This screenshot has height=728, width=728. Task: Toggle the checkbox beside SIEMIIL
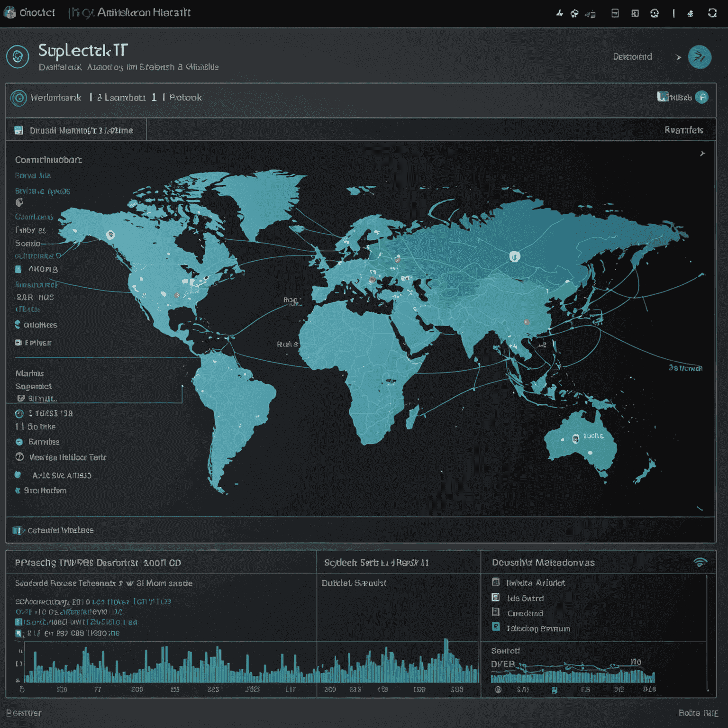click(x=21, y=399)
